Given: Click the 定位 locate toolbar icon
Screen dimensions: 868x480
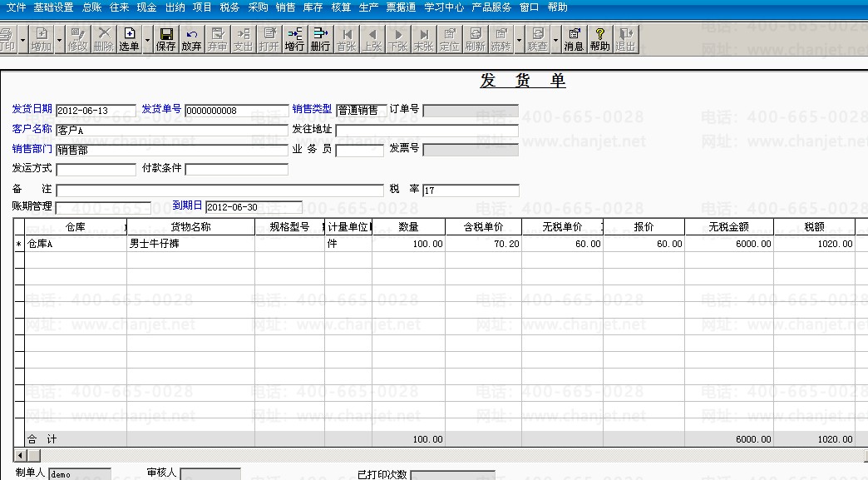Looking at the screenshot, I should point(450,39).
